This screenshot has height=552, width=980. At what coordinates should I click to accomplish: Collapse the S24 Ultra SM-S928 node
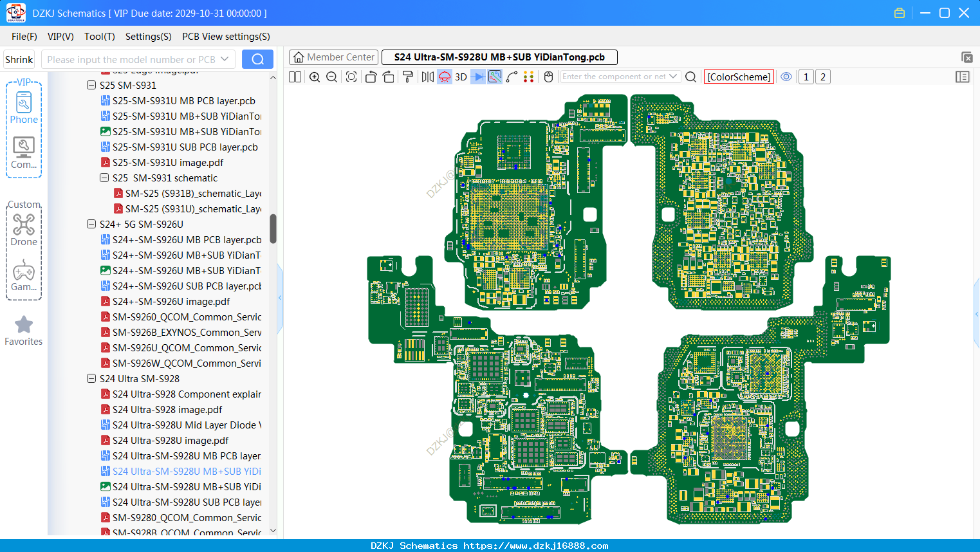[x=91, y=378]
